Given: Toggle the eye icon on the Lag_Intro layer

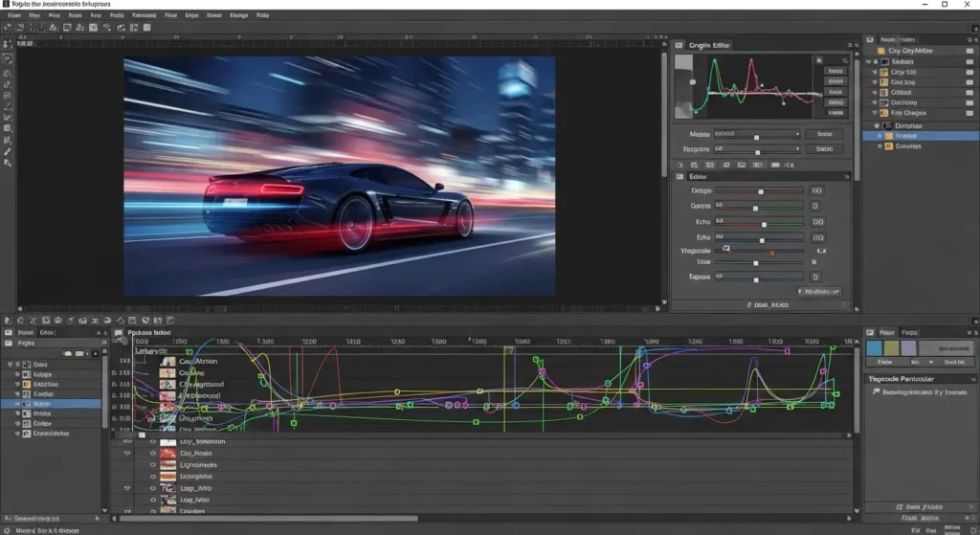Looking at the screenshot, I should (x=152, y=488).
